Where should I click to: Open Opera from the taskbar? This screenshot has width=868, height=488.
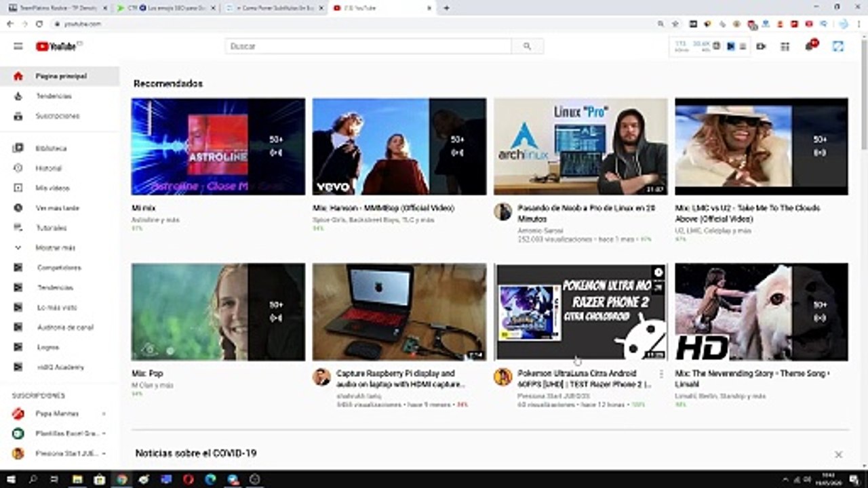point(188,479)
